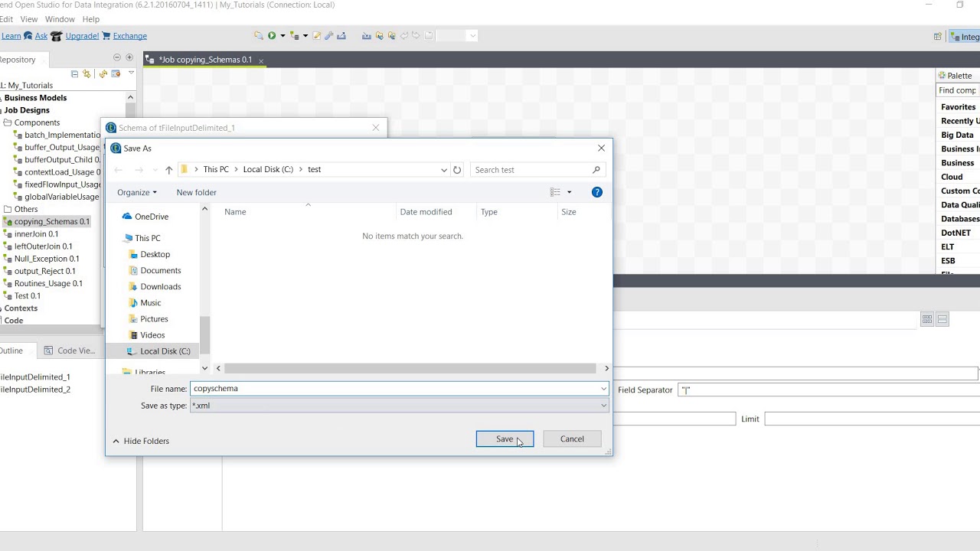Select the leftOuterJoin 0.1 job
The height and width of the screenshot is (551, 980).
click(x=38, y=246)
